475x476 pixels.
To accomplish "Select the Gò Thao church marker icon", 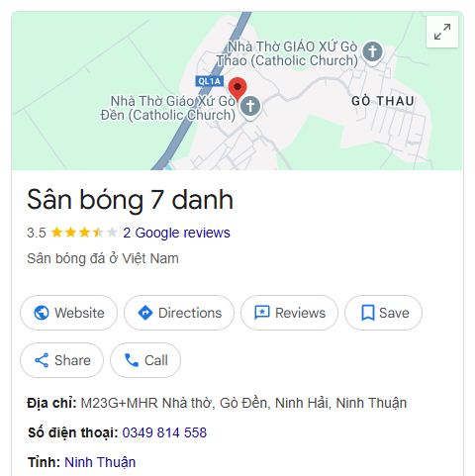I will pyautogui.click(x=372, y=52).
